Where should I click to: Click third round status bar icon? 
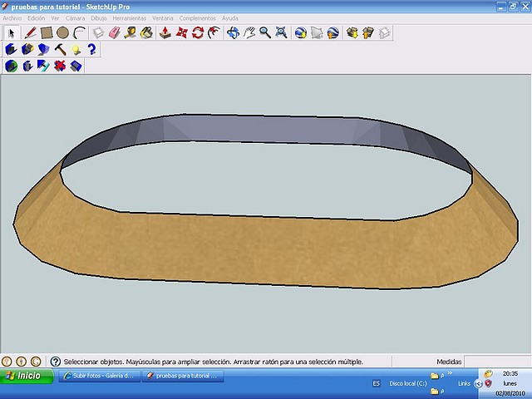coord(36,362)
